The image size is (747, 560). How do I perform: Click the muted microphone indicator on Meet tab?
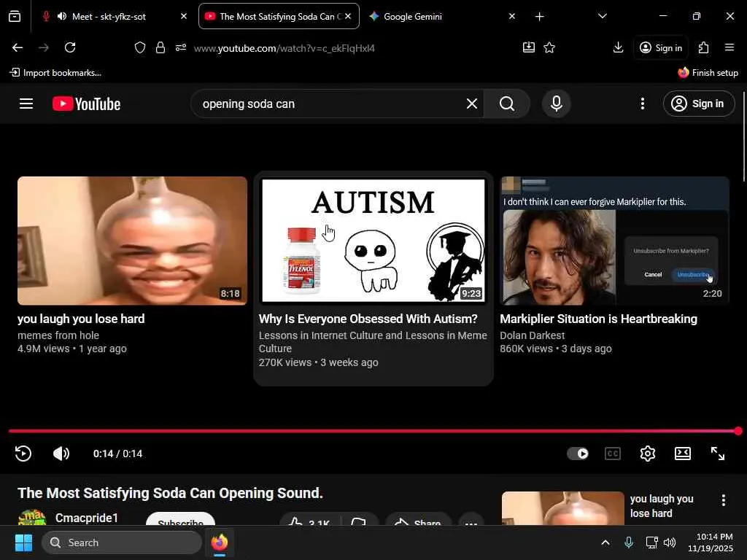coord(46,17)
